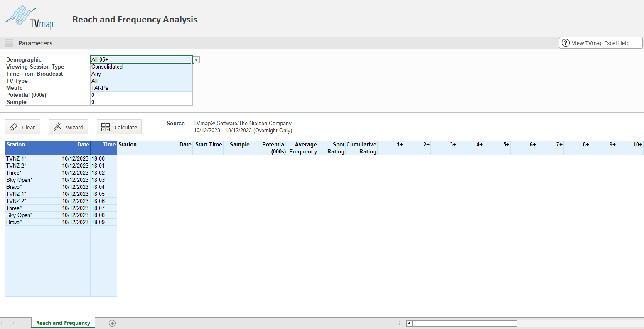Viewport: 644px width, 329px height.
Task: Click the Source text TVmap® Software/The Nielsen Company
Action: pos(243,123)
